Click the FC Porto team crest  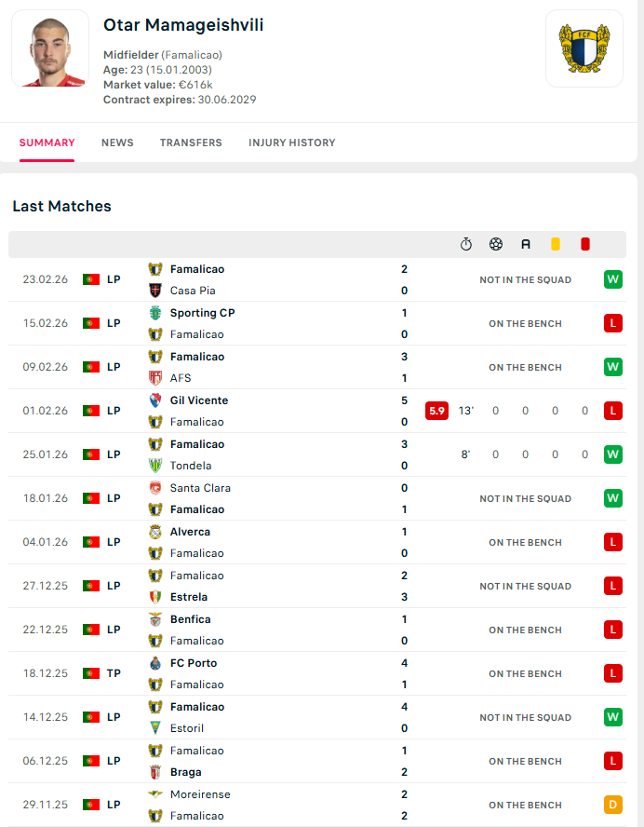tap(155, 663)
